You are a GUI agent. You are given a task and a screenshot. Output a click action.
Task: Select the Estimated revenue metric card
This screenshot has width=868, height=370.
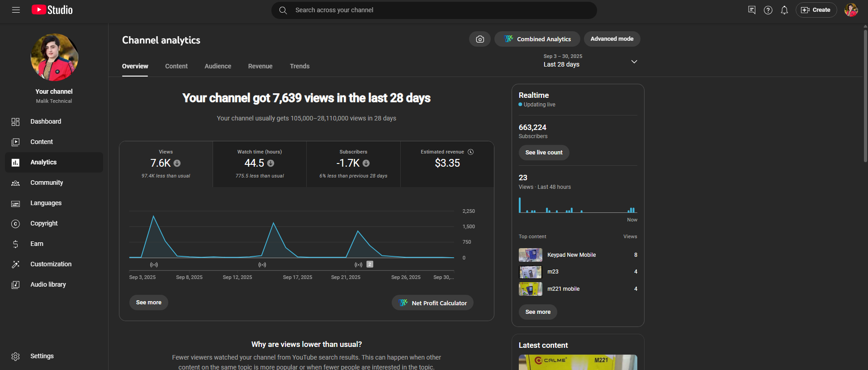[x=447, y=164]
